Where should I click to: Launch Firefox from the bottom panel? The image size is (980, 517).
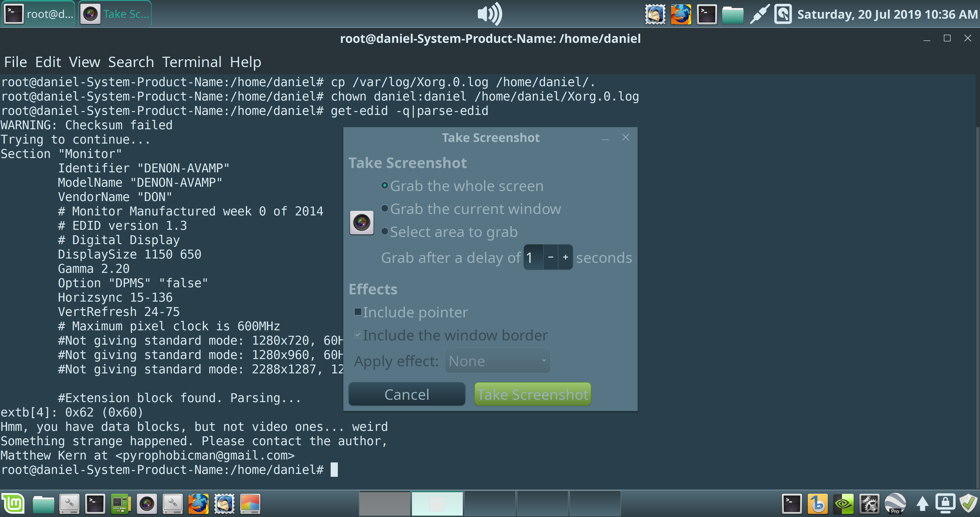click(x=198, y=504)
